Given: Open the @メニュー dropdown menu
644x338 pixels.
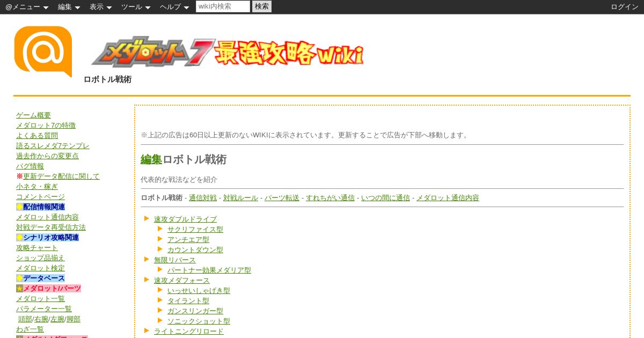Looking at the screenshot, I should [27, 7].
